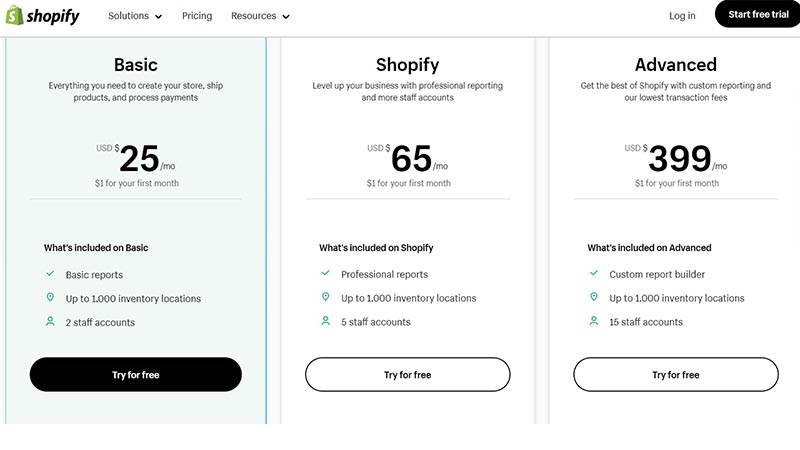Click the chevron arrow next to Solutions

point(159,17)
